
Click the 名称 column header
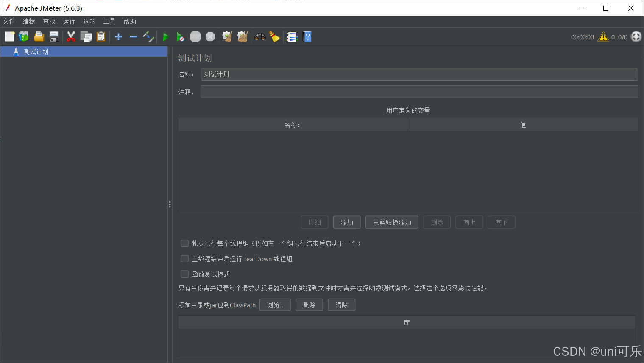293,125
